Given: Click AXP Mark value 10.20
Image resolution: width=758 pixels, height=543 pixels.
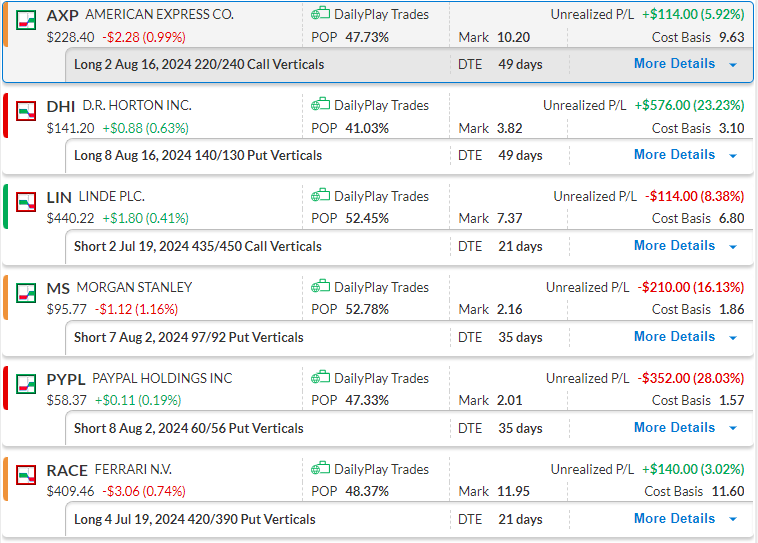Looking at the screenshot, I should [x=513, y=37].
